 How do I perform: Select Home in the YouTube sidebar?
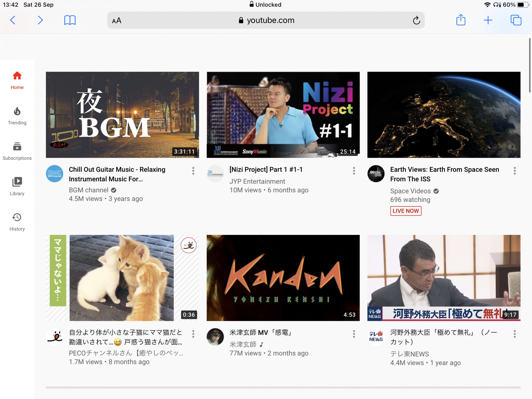(x=17, y=80)
